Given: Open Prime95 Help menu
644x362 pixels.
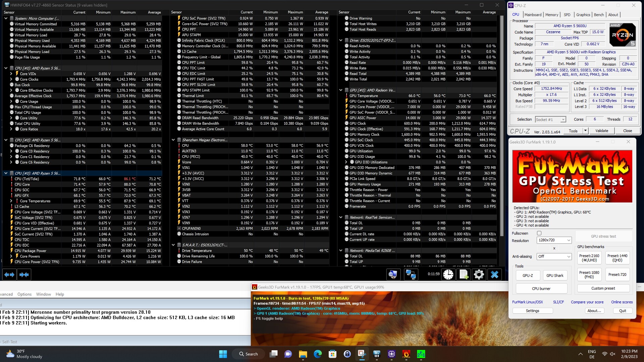Looking at the screenshot, I should click(x=60, y=294).
